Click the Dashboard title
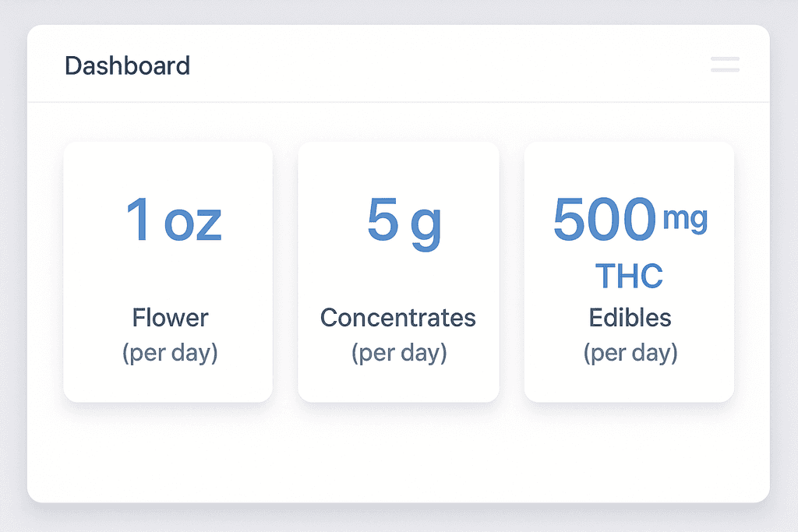This screenshot has height=532, width=798. 127,65
